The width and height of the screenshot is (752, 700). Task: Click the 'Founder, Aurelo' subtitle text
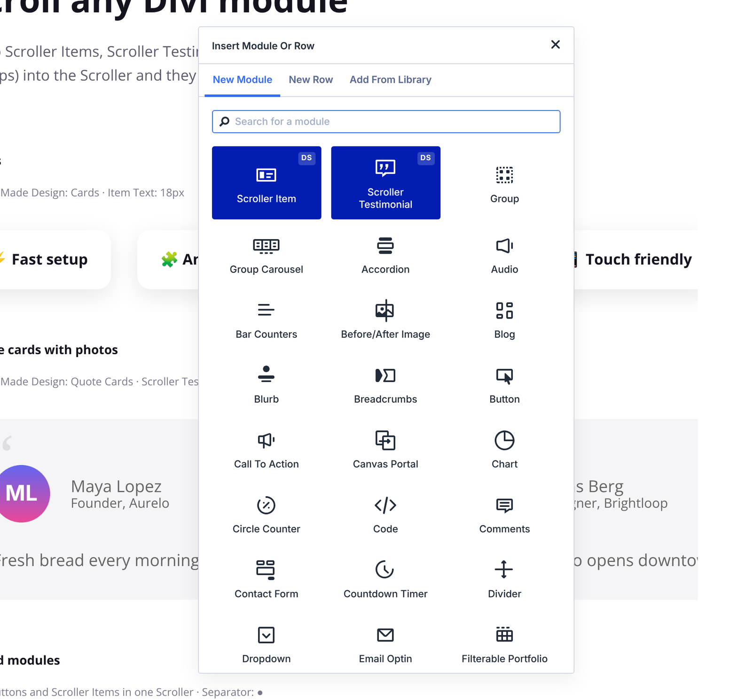click(120, 503)
